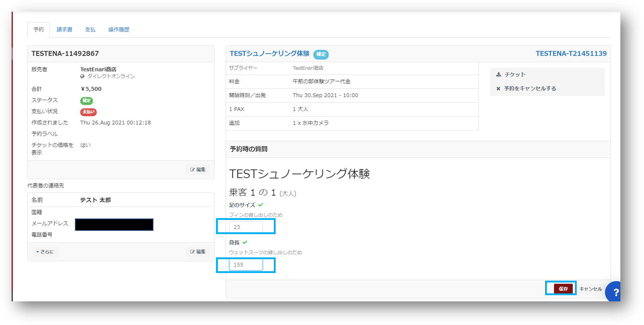Open the TESTENA-T21451139 reference link
This screenshot has width=644, height=325.
(x=571, y=54)
